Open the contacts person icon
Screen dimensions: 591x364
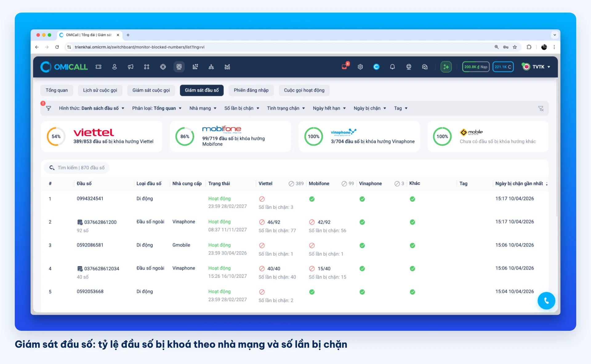115,67
